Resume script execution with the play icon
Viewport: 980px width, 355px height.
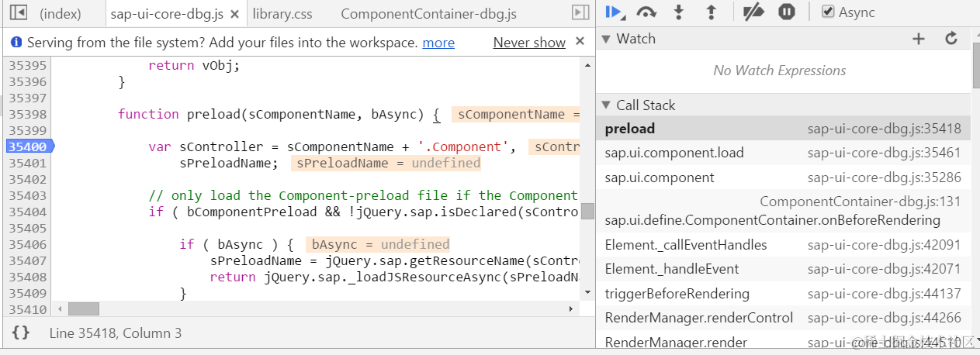(x=615, y=12)
